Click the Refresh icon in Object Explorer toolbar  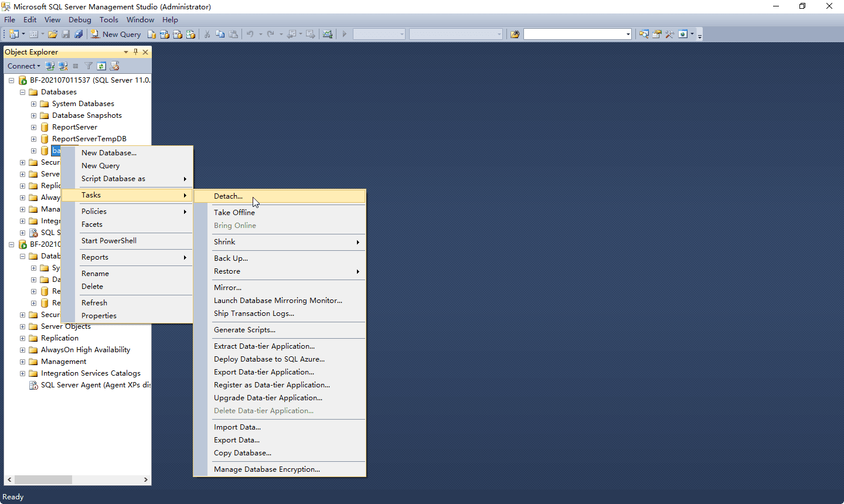click(x=101, y=66)
